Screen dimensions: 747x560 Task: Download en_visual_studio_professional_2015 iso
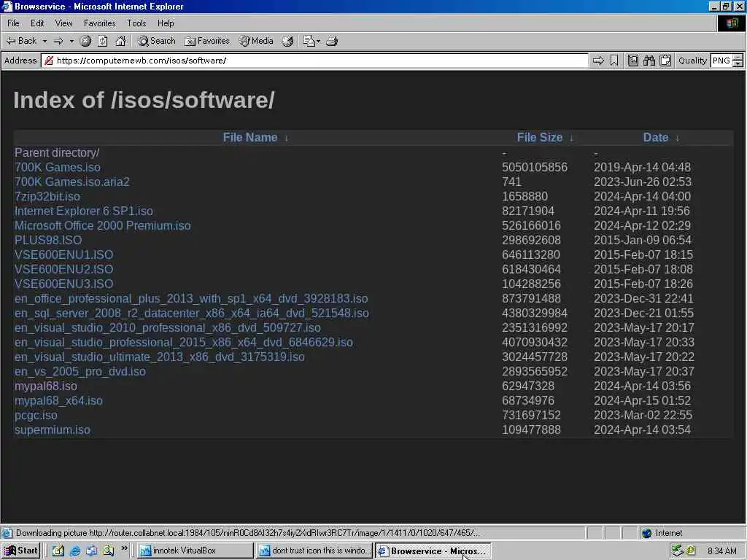pyautogui.click(x=183, y=343)
